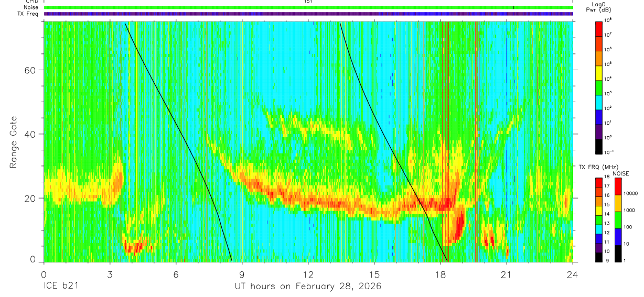Click the 'NOISE' legend title
Viewport: 644px width, 297px height.
point(621,173)
